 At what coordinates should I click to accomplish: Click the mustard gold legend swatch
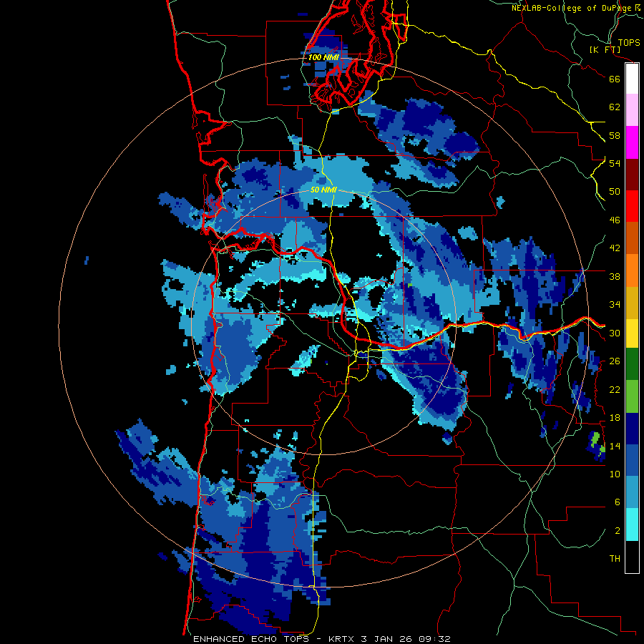coord(632,302)
